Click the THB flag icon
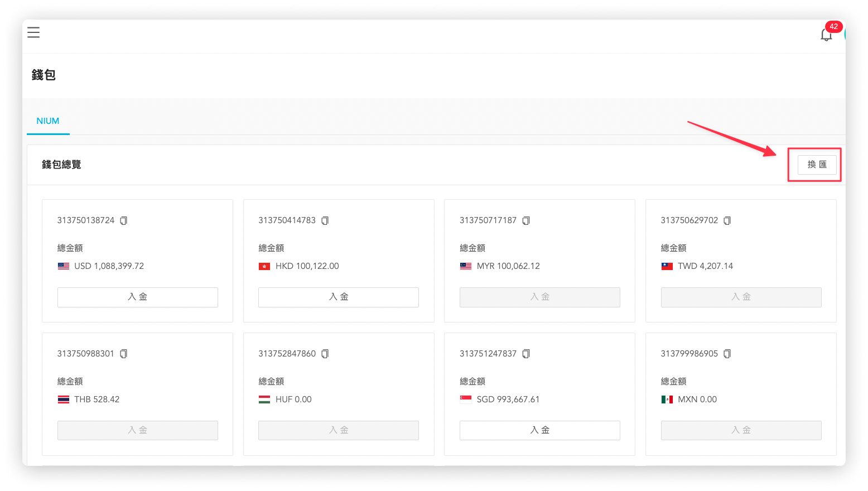 click(64, 399)
